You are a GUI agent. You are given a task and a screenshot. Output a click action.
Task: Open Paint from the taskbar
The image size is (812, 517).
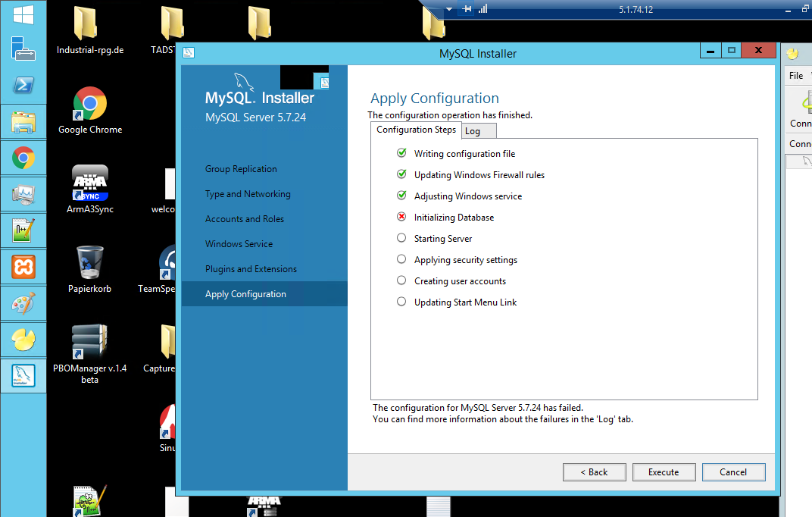pos(23,303)
